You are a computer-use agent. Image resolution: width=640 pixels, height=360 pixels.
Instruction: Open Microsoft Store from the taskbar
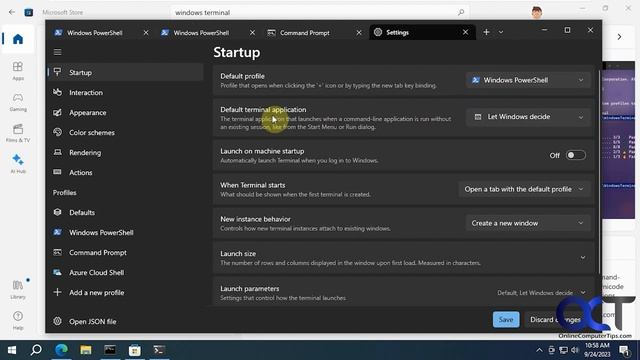135,350
